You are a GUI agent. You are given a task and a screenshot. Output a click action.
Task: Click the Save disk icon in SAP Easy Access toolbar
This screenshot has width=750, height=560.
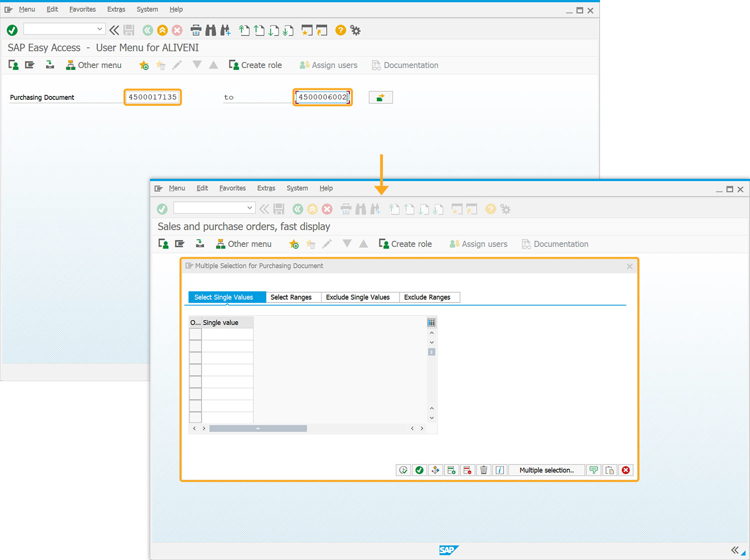(129, 30)
